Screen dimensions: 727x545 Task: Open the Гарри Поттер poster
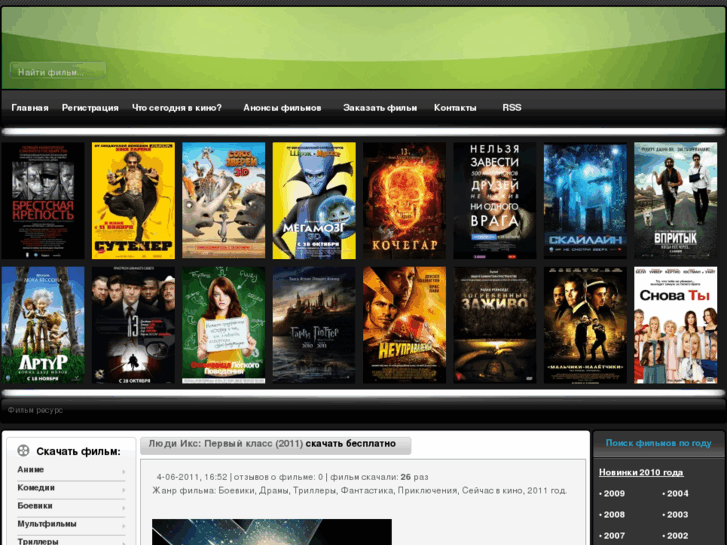314,325
